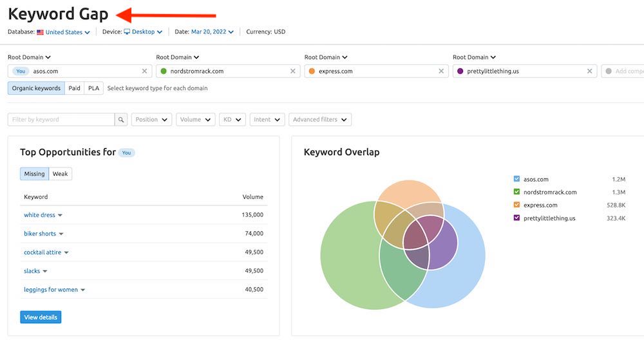Image resolution: width=644 pixels, height=342 pixels.
Task: Click the United States flag icon
Action: click(41, 32)
